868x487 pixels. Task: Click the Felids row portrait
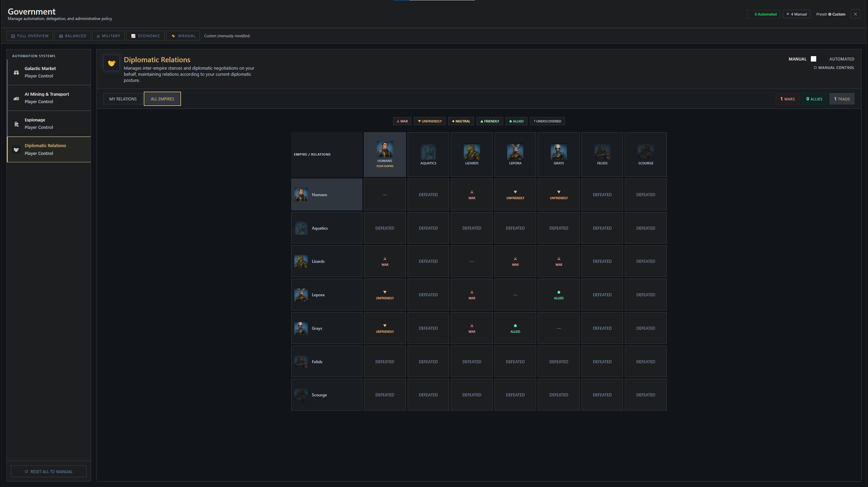pyautogui.click(x=301, y=362)
